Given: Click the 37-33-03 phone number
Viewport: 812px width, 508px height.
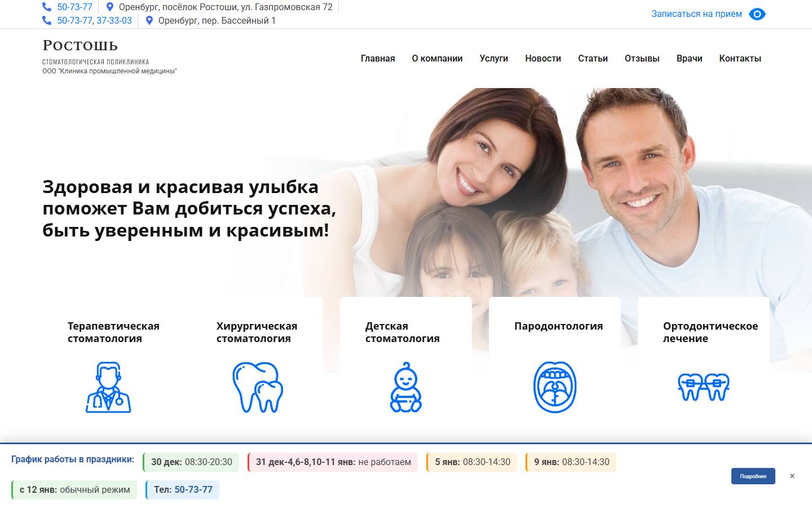Looking at the screenshot, I should coord(114,20).
